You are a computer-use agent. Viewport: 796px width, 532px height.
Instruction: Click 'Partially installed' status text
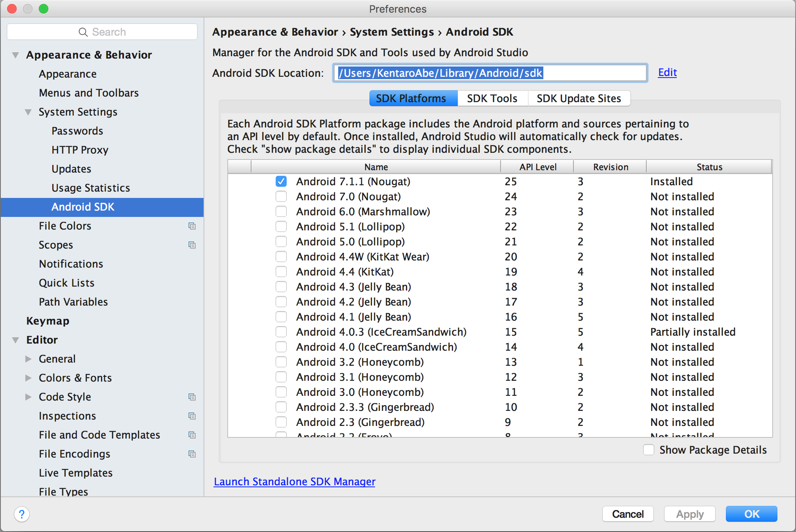693,332
